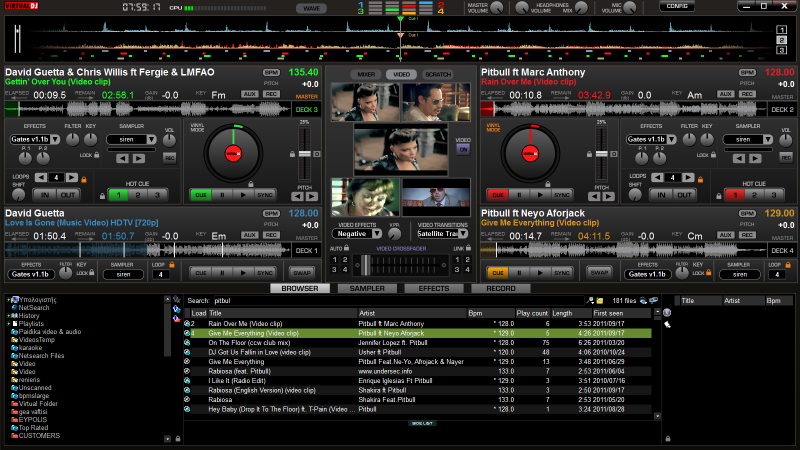Toggle the pitch lock on Deck 2
Viewport: 800px width, 450px height.
point(589,154)
